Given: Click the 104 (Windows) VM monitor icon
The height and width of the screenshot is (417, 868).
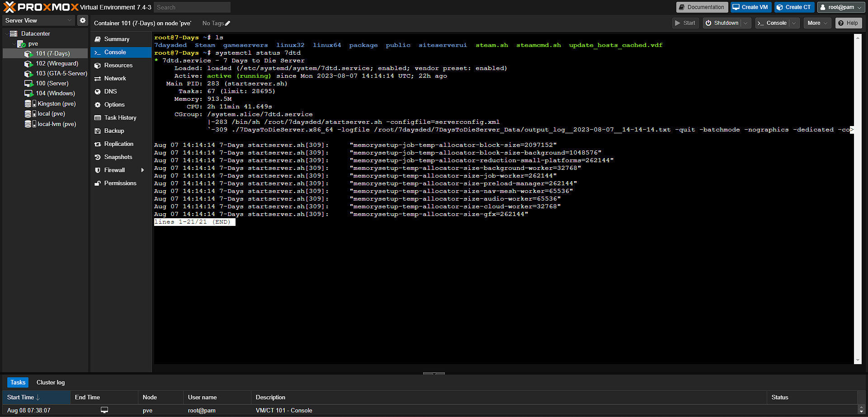Looking at the screenshot, I should coord(28,94).
